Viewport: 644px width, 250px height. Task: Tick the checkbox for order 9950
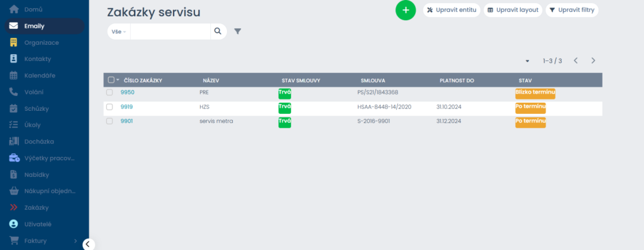(109, 93)
